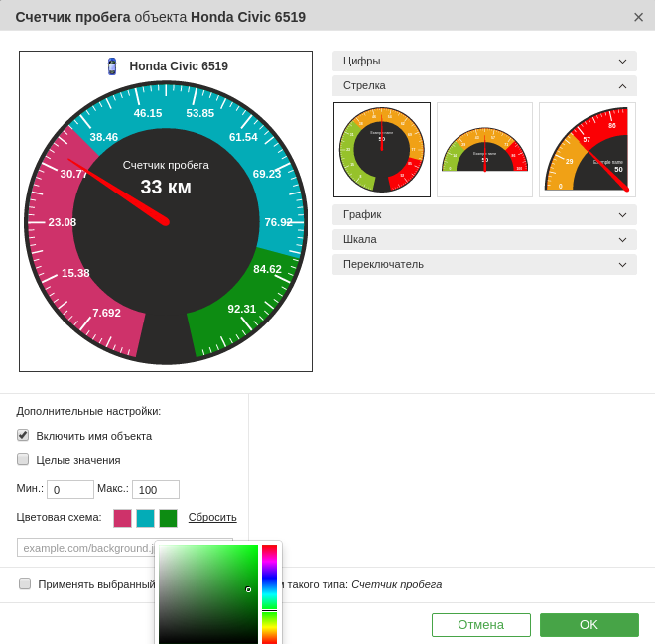Click the blue car icon next to Honda Civic 6519
655x644 pixels.
tap(112, 66)
